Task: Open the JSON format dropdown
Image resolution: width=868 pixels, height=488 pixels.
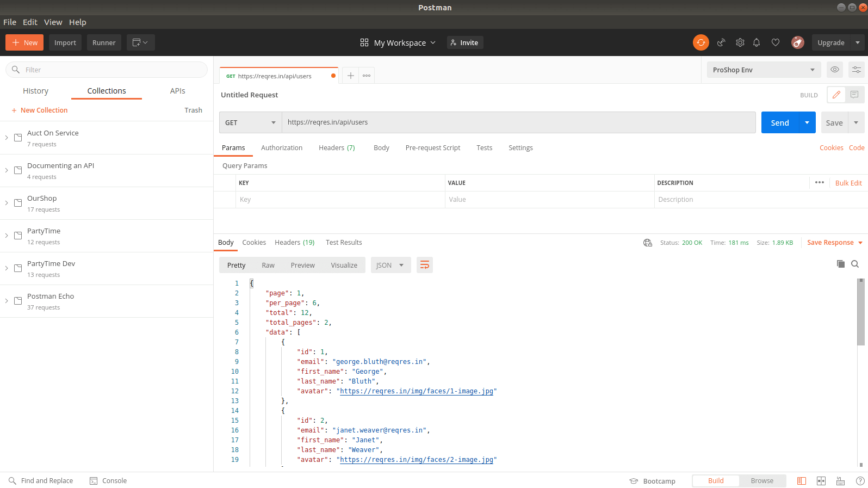Action: click(x=391, y=265)
